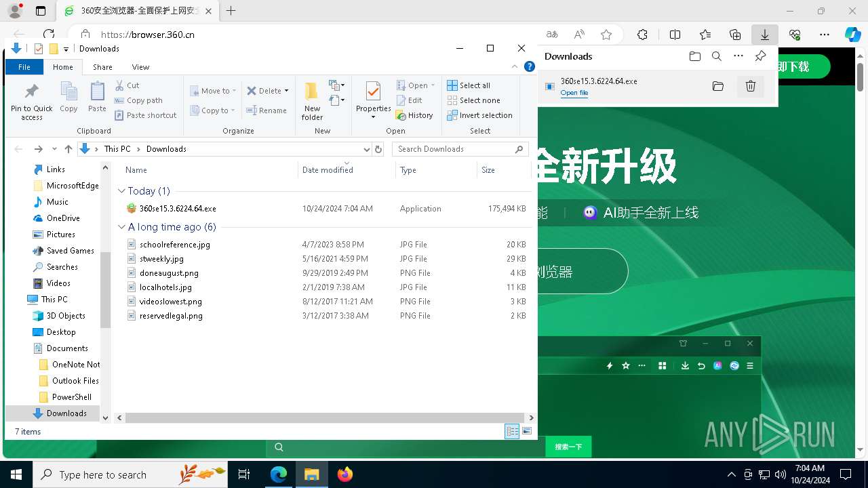Click Rename in Organize group
The height and width of the screenshot is (488, 868).
point(266,110)
